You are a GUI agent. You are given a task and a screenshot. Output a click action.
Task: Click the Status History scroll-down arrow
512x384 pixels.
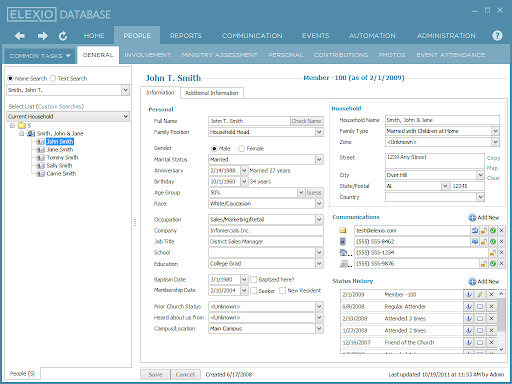501,349
